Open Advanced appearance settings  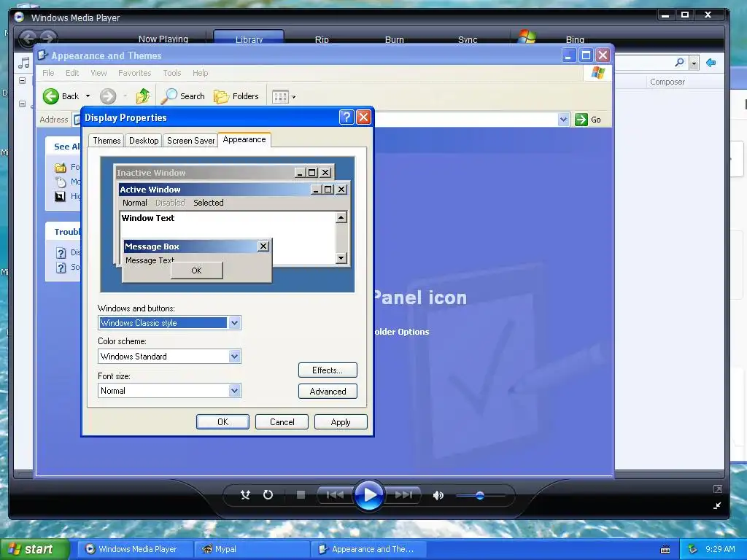pyautogui.click(x=328, y=391)
